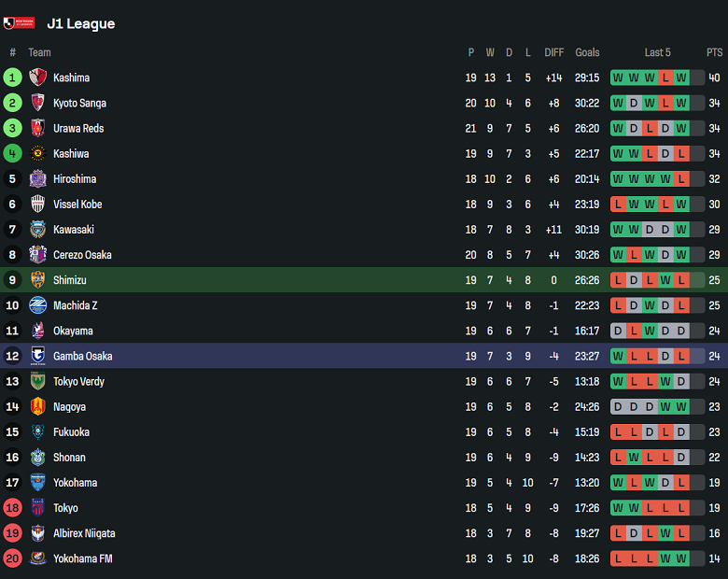The image size is (728, 579).
Task: Select the Machida Z team name
Action: click(x=75, y=304)
